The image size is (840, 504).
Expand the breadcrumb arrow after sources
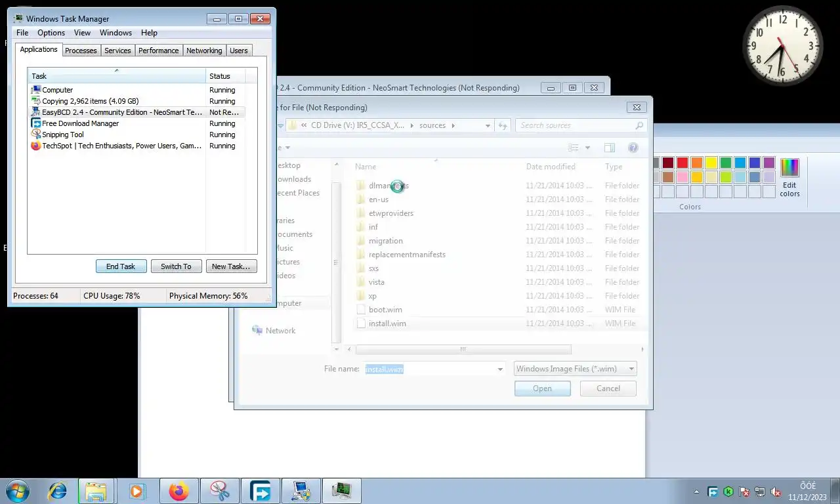452,125
